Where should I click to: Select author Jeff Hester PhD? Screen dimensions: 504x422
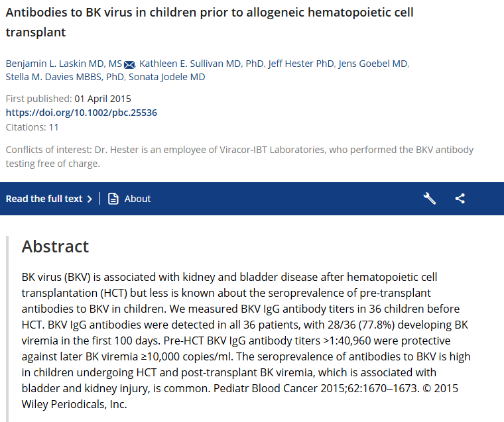(301, 64)
